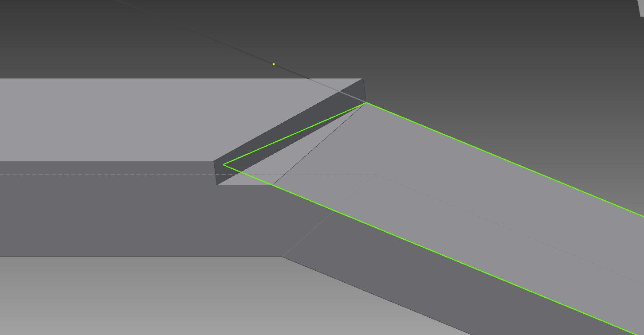Click the light gray floor surface at bottom left
The image size is (644, 335).
point(133,297)
